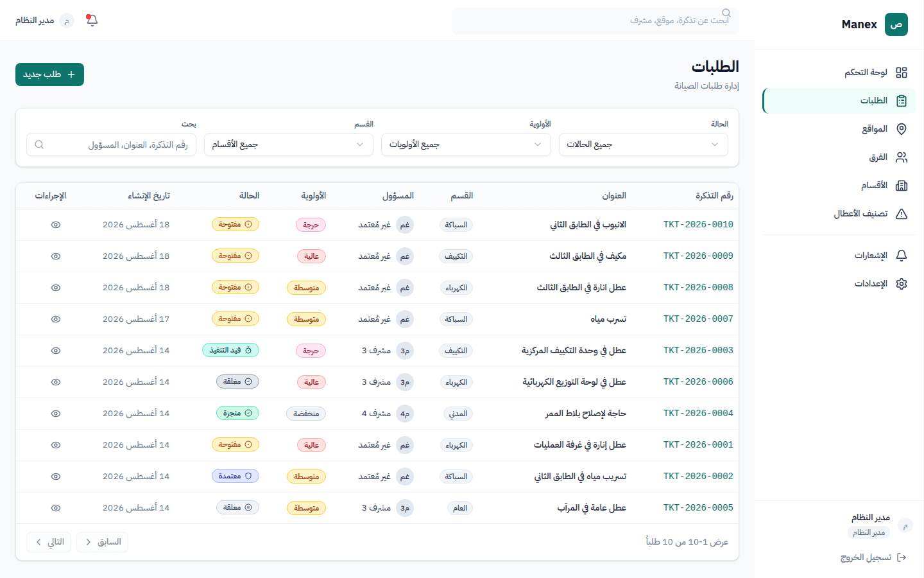
Task: Click the معتمدة status badge
Action: (235, 477)
